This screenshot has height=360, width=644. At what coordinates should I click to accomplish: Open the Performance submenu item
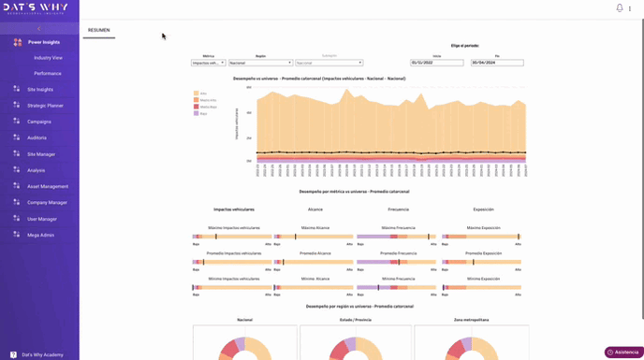tap(48, 74)
